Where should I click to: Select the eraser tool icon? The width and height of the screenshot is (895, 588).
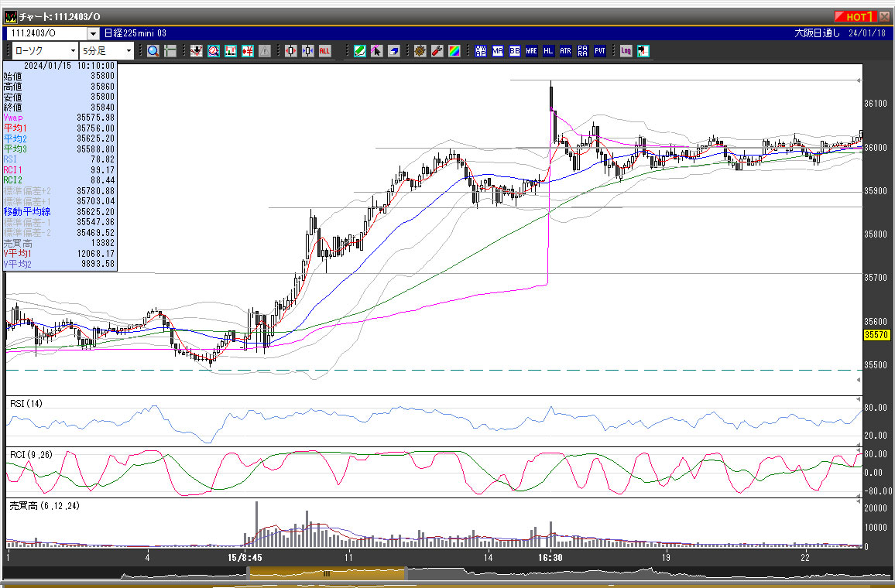pyautogui.click(x=393, y=51)
